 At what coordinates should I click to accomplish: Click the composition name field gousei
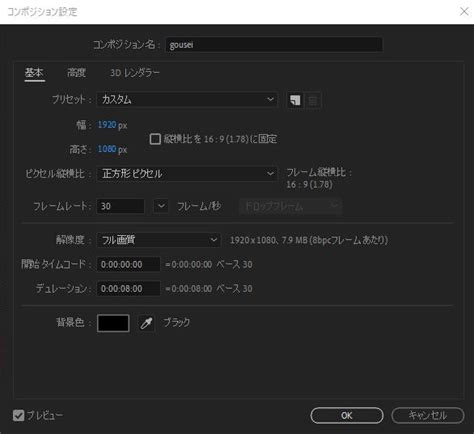point(274,45)
